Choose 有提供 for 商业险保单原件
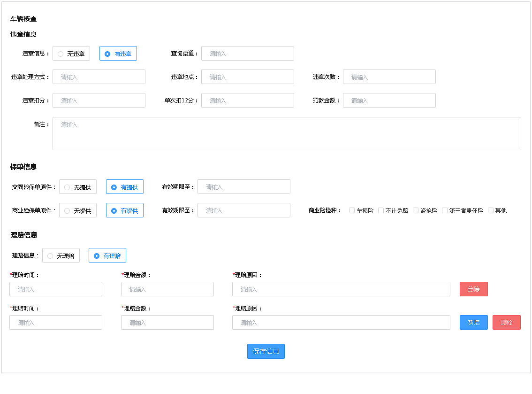This screenshot has width=532, height=394. pyautogui.click(x=124, y=210)
